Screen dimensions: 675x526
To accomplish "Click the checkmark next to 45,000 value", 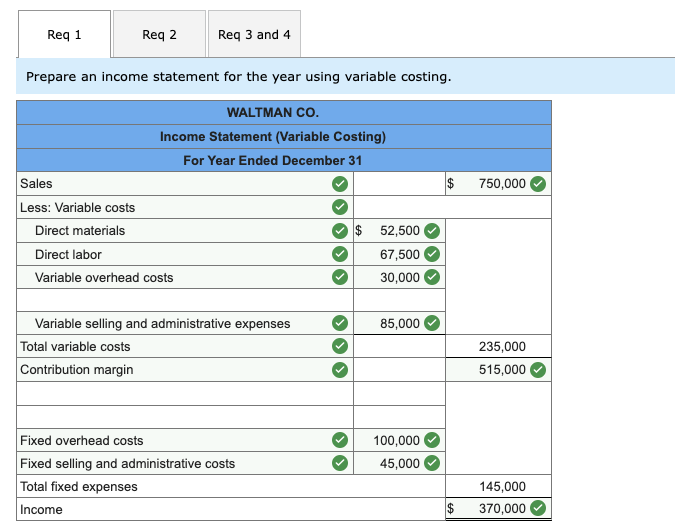I will tap(432, 463).
